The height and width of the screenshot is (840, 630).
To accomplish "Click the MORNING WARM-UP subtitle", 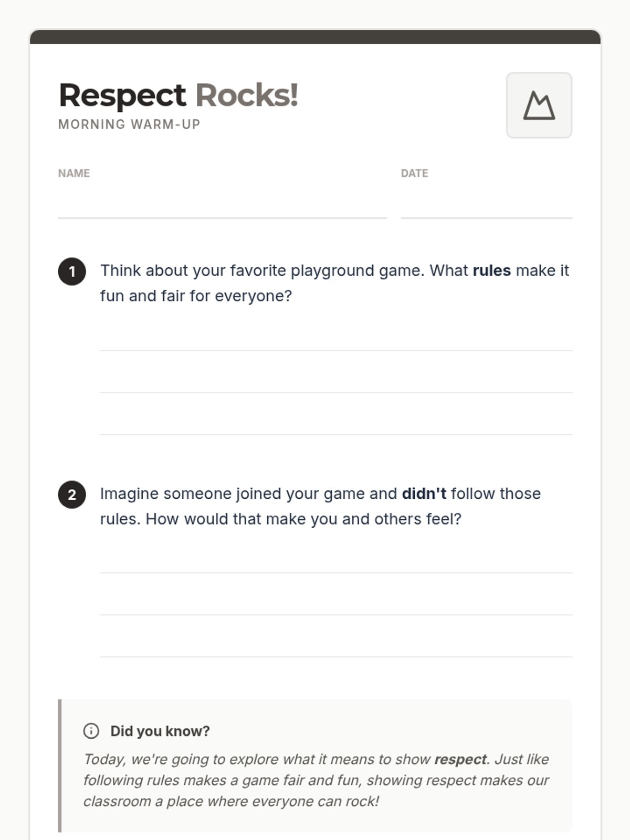I will click(129, 124).
